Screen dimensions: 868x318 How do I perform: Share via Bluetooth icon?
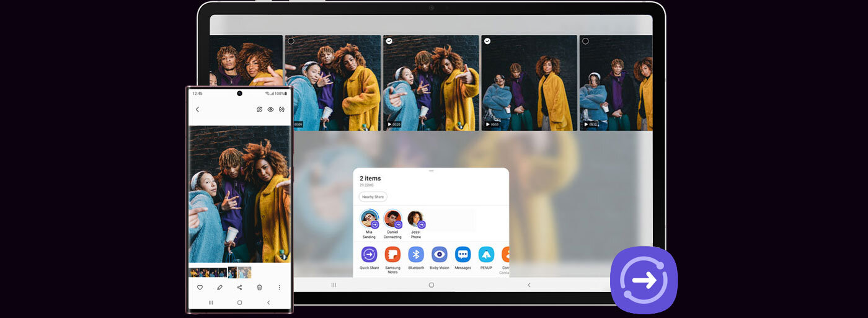point(416,254)
